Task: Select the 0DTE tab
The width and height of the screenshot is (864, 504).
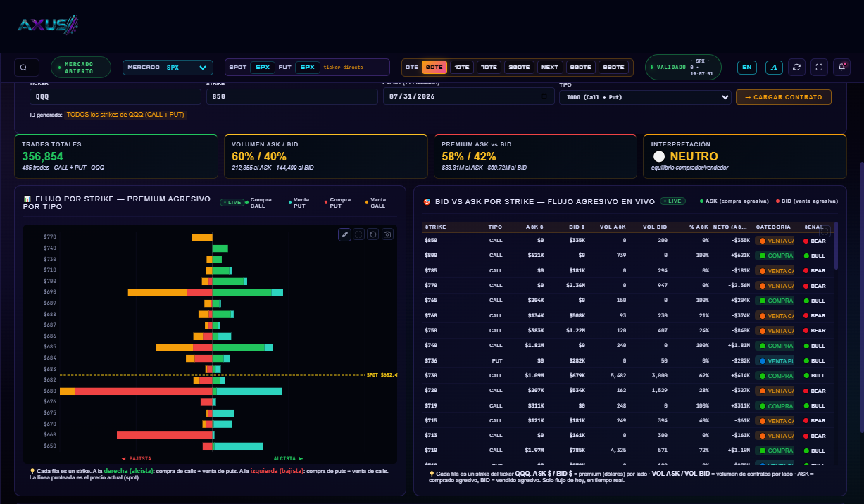Action: click(434, 68)
